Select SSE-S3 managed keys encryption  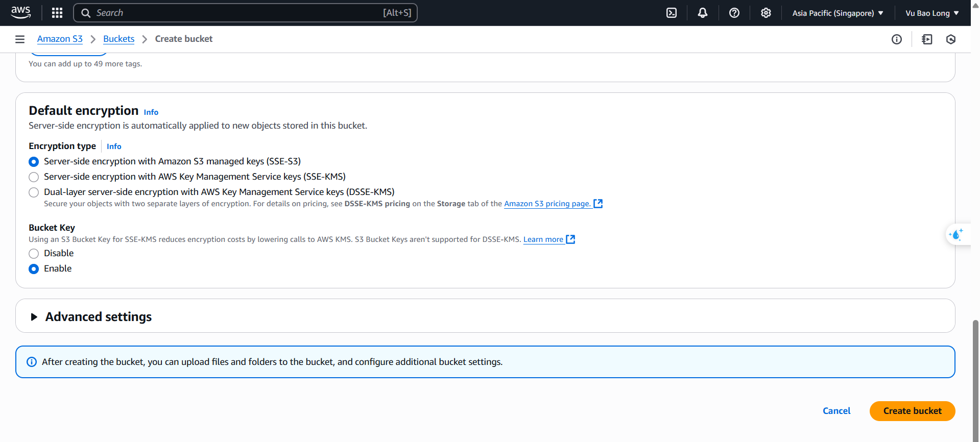[34, 162]
